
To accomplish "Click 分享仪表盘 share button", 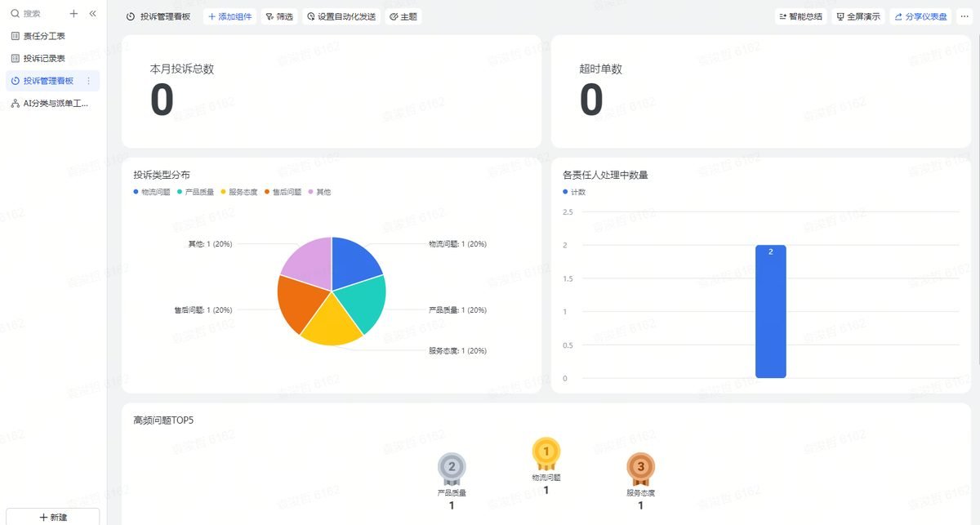I will pos(920,16).
